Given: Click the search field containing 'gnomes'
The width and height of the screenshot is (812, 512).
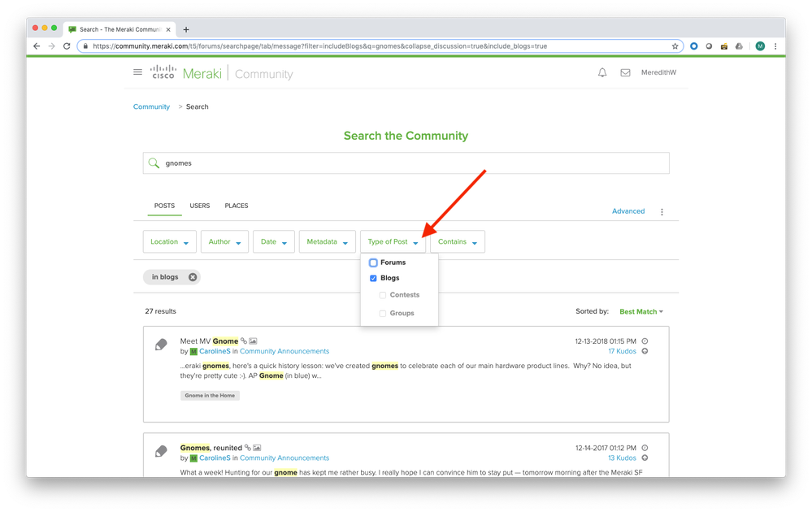Looking at the screenshot, I should pyautogui.click(x=406, y=163).
